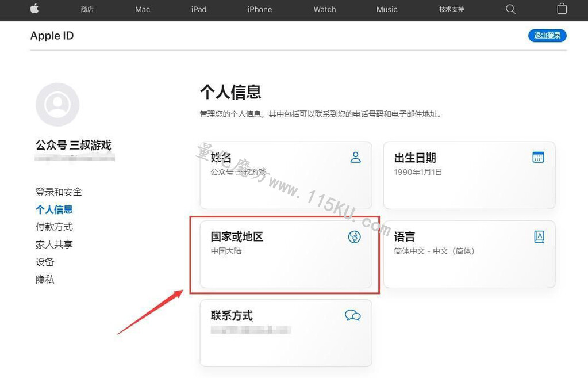The image size is (588, 378).
Task: Go to 付款方式 section
Action: (54, 227)
